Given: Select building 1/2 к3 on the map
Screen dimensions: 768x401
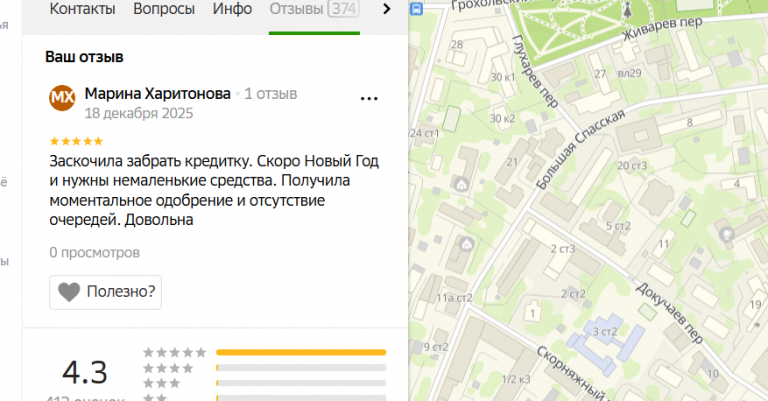Looking at the screenshot, I should [516, 379].
